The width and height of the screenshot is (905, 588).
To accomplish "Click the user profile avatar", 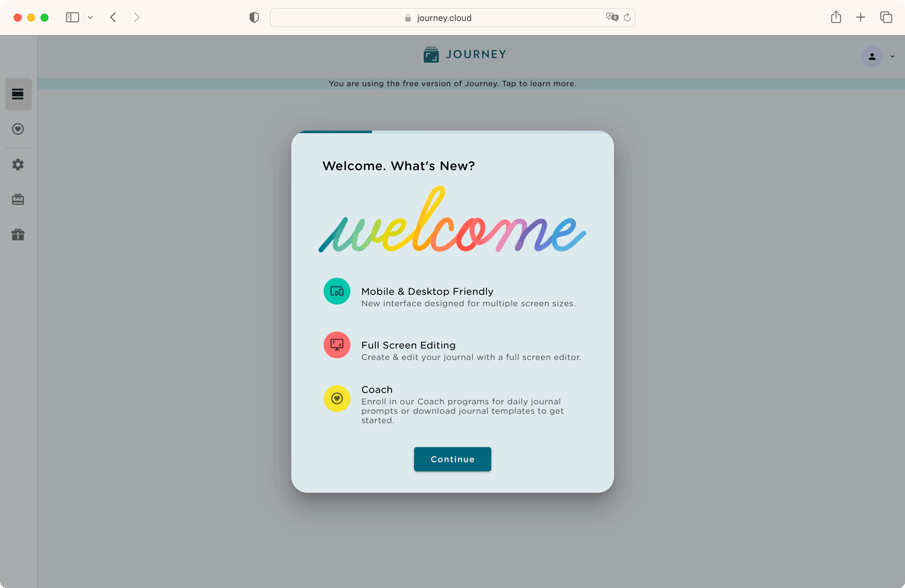I will 872,57.
